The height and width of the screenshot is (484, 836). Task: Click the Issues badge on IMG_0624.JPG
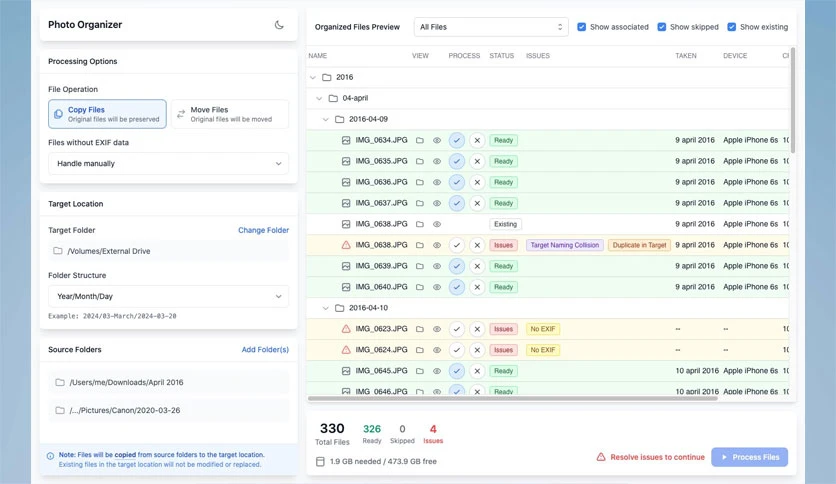click(x=503, y=350)
